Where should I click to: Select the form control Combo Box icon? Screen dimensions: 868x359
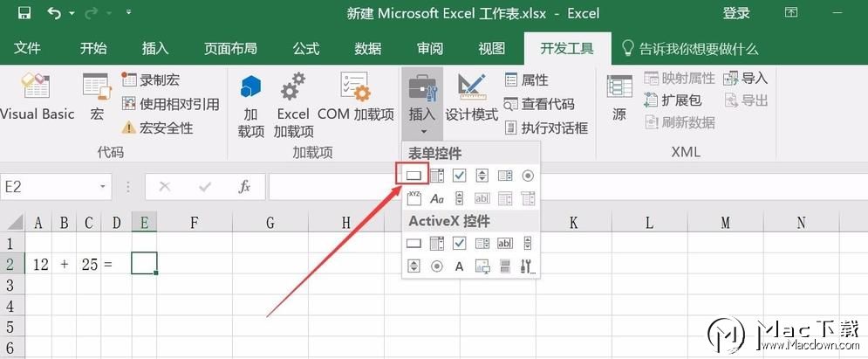point(437,176)
